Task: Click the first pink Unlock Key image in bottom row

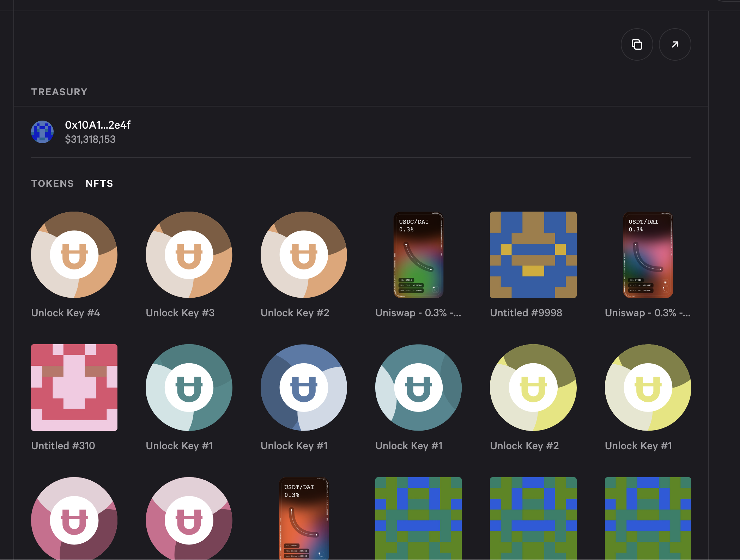Action: tap(74, 518)
